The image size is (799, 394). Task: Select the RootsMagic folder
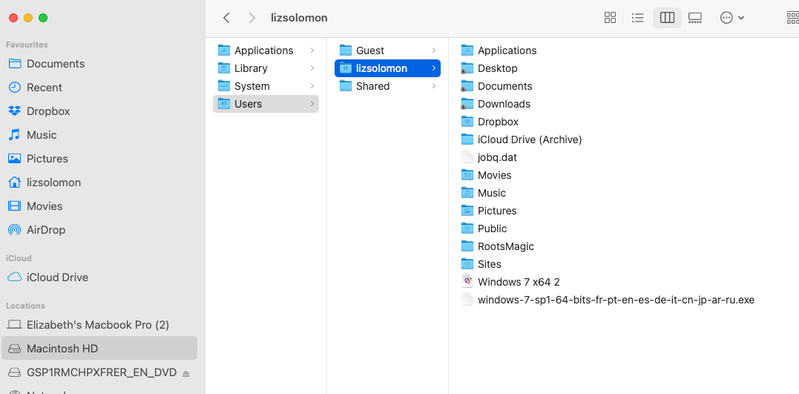click(497, 246)
